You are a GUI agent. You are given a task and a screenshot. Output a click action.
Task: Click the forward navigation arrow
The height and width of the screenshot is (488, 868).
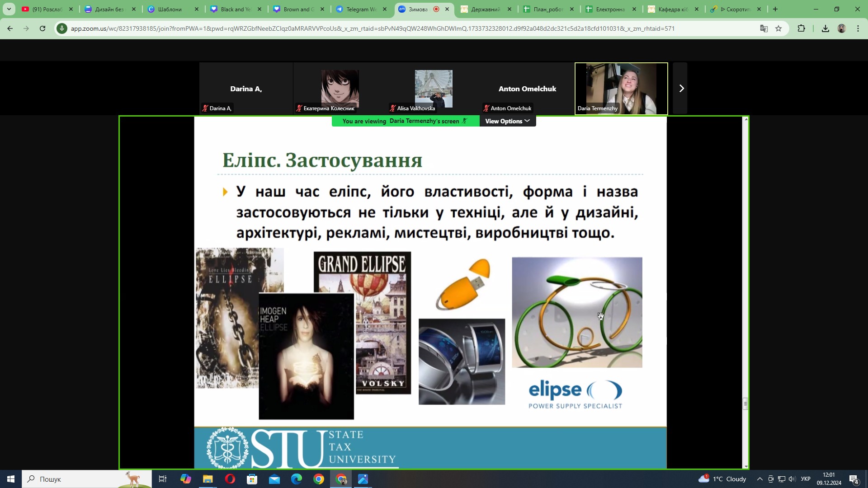point(26,28)
